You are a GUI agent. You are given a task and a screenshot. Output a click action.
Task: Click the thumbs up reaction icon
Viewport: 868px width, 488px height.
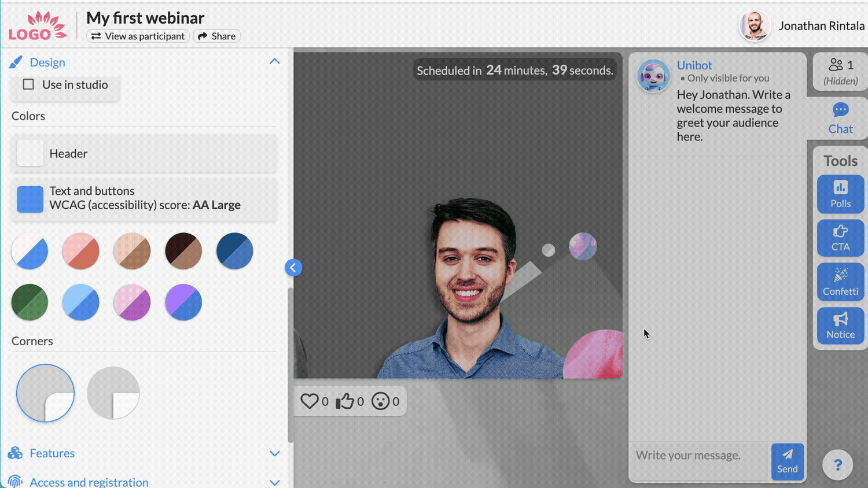click(345, 401)
